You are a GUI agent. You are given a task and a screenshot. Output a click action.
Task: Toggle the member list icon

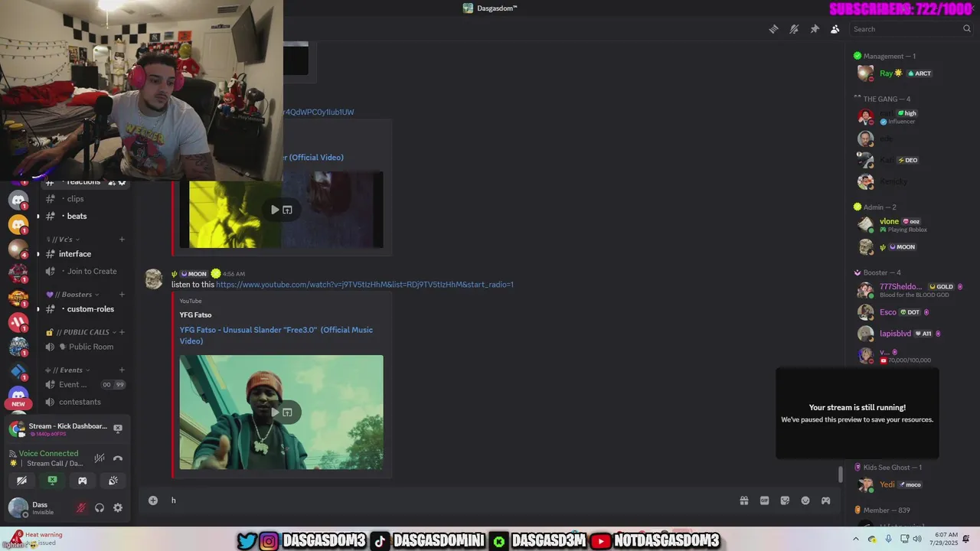coord(835,29)
